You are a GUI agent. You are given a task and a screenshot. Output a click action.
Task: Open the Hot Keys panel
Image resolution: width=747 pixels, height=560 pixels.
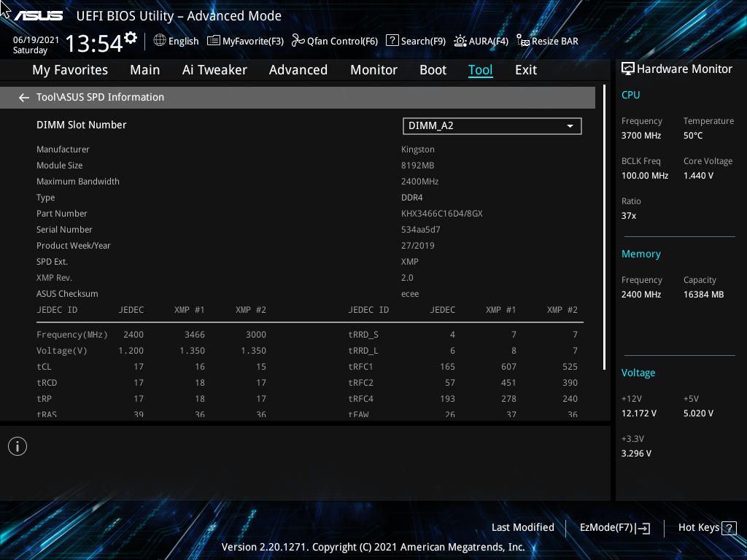[705, 527]
